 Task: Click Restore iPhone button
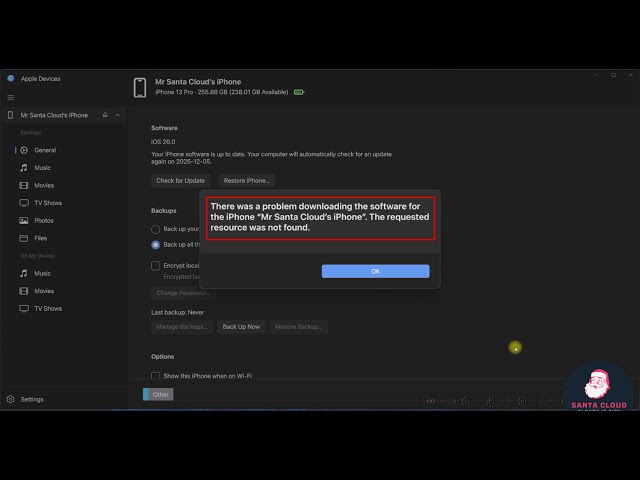247,180
